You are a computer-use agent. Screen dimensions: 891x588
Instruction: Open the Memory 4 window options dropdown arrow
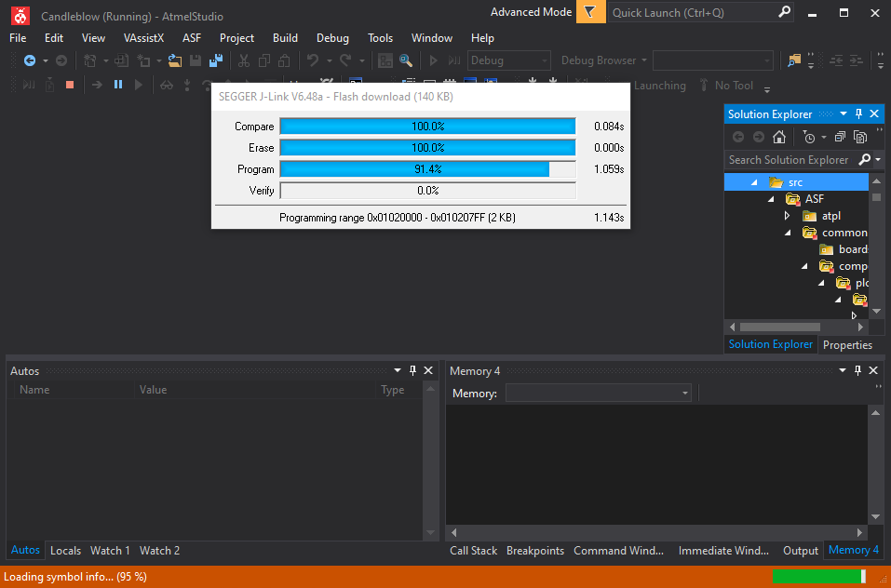843,370
